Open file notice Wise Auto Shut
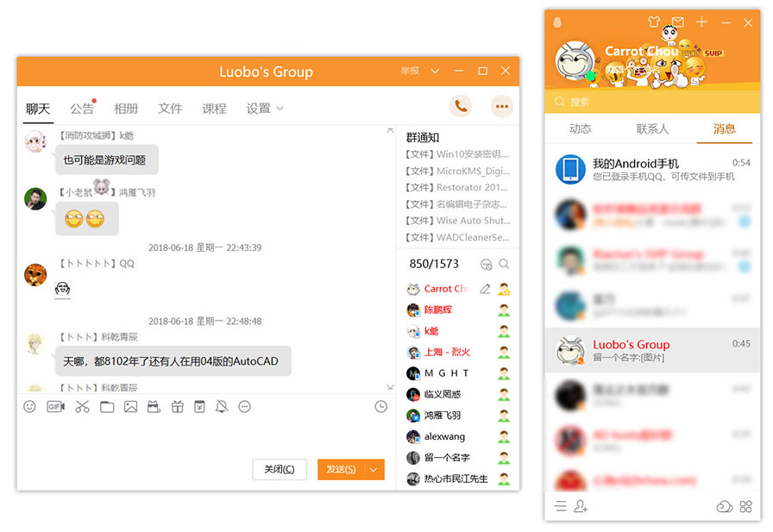 457,221
